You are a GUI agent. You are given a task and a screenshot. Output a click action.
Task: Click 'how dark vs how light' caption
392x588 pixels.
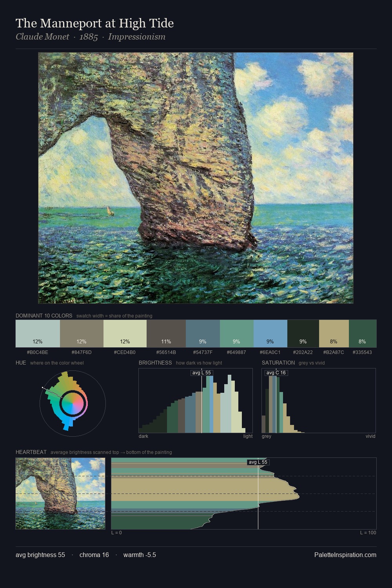point(199,363)
